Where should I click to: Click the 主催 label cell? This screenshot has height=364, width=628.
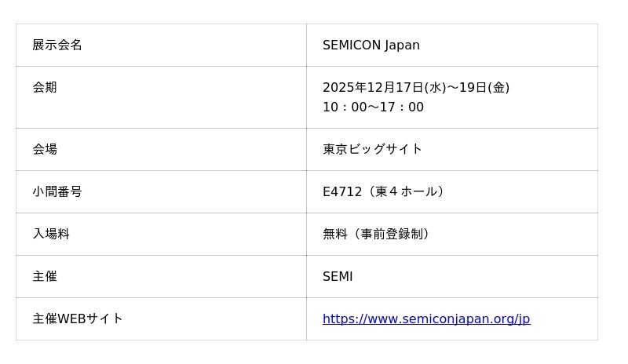click(45, 276)
